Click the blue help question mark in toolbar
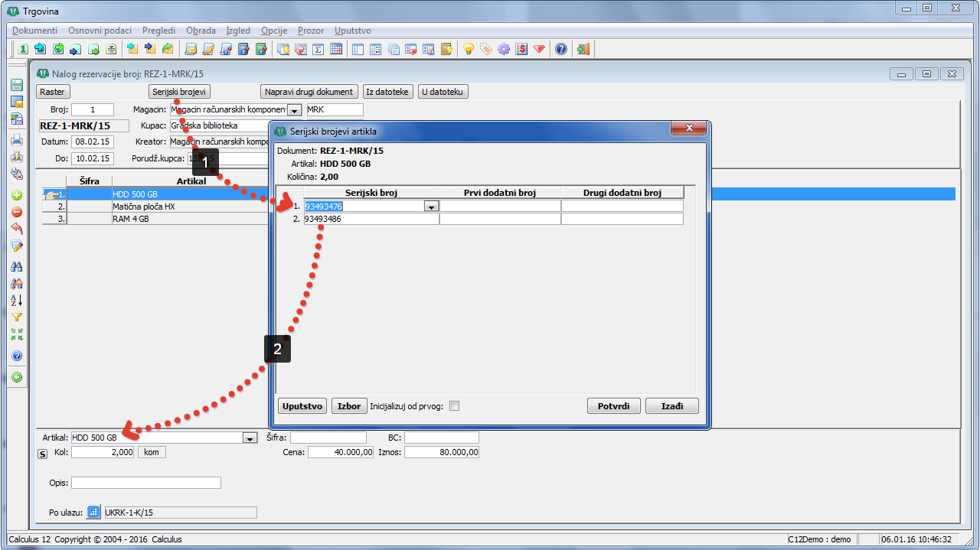 [561, 50]
